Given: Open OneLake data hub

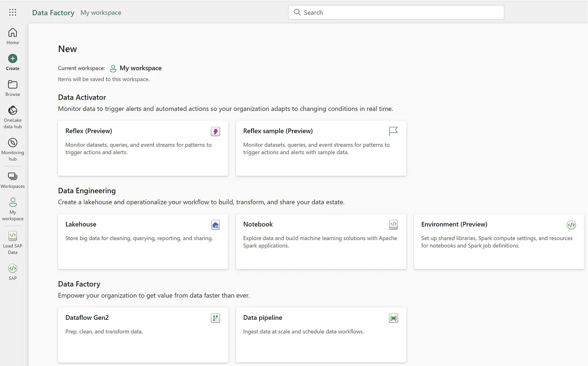Looking at the screenshot, I should click(13, 117).
